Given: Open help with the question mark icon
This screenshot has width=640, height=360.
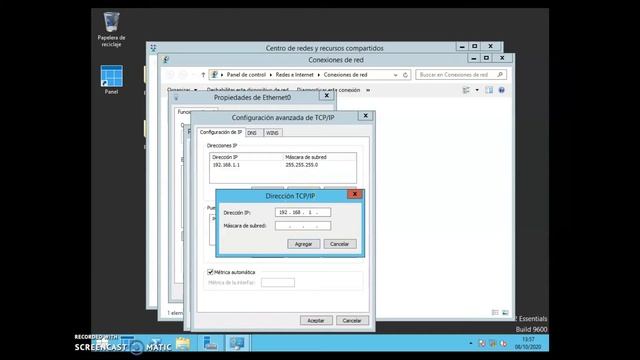Looking at the screenshot, I should coord(502,90).
